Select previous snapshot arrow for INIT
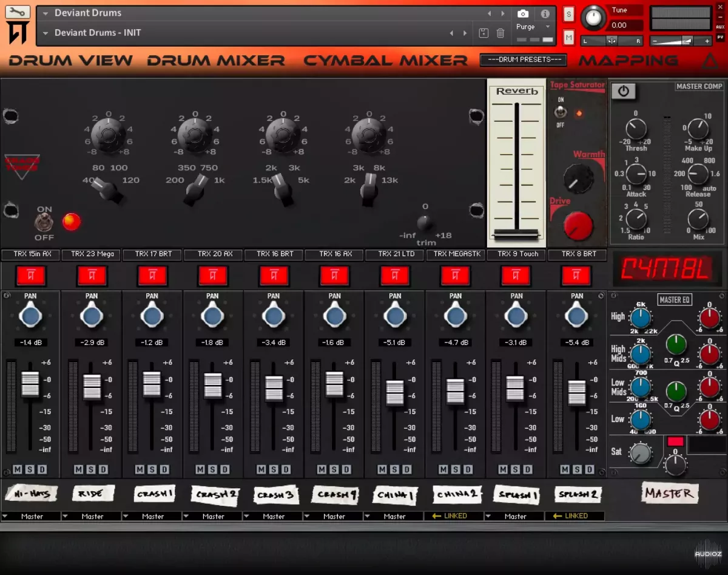Viewport: 728px width, 575px height. click(452, 33)
